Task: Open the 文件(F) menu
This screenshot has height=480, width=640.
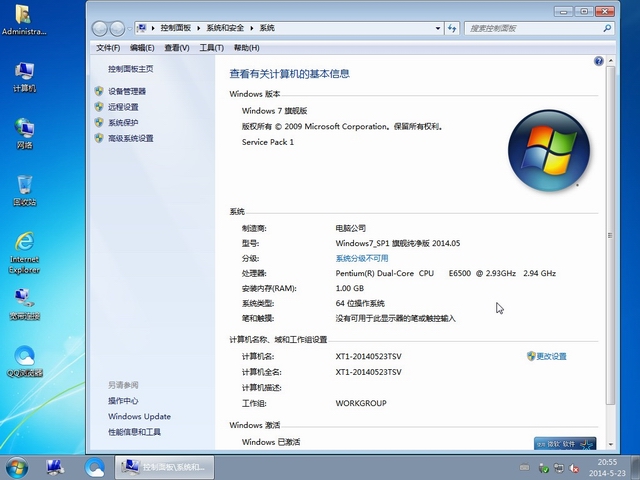Action: (x=108, y=48)
